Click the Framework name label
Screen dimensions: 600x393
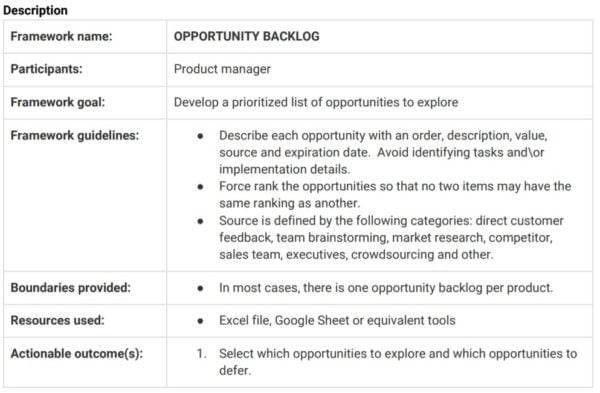click(x=61, y=36)
